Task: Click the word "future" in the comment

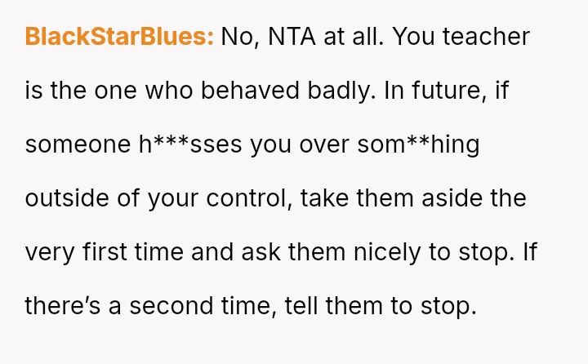Action: coord(445,91)
